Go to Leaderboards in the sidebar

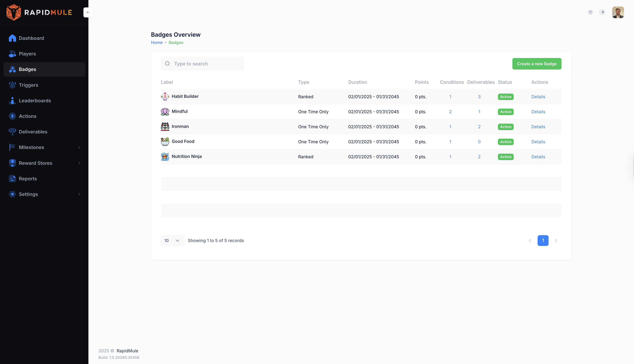pyautogui.click(x=35, y=100)
